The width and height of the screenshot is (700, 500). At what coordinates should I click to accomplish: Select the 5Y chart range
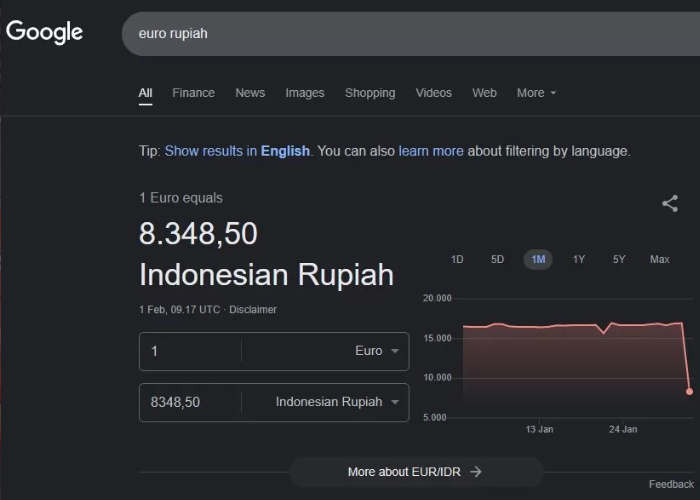click(619, 259)
